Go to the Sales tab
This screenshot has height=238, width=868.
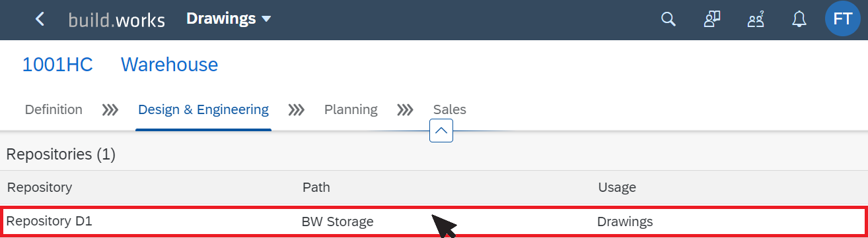pos(450,109)
